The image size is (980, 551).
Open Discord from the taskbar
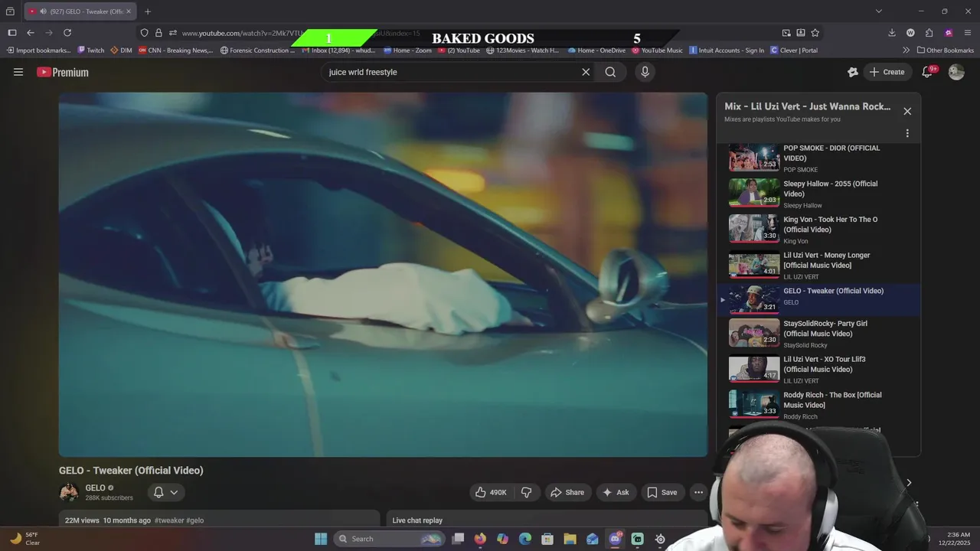(615, 539)
